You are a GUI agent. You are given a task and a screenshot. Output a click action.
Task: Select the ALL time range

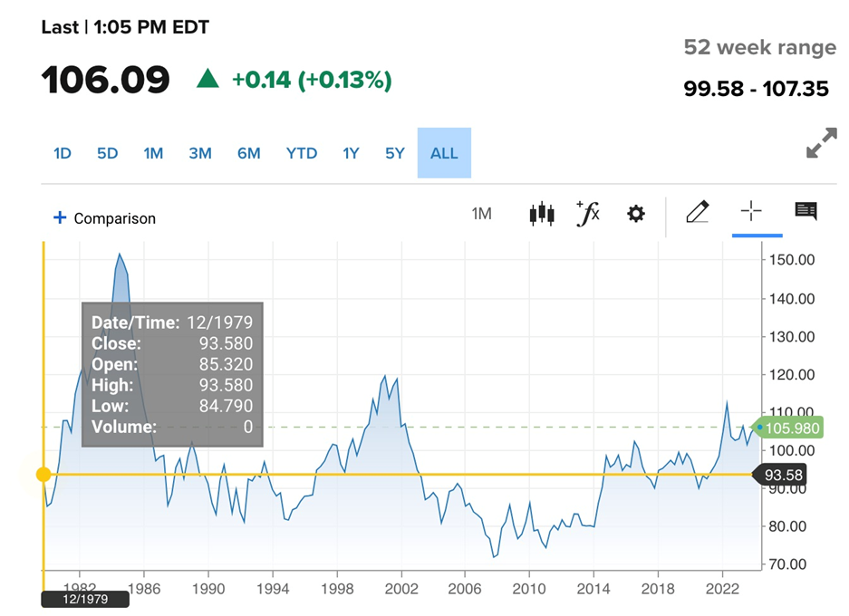pyautogui.click(x=444, y=153)
